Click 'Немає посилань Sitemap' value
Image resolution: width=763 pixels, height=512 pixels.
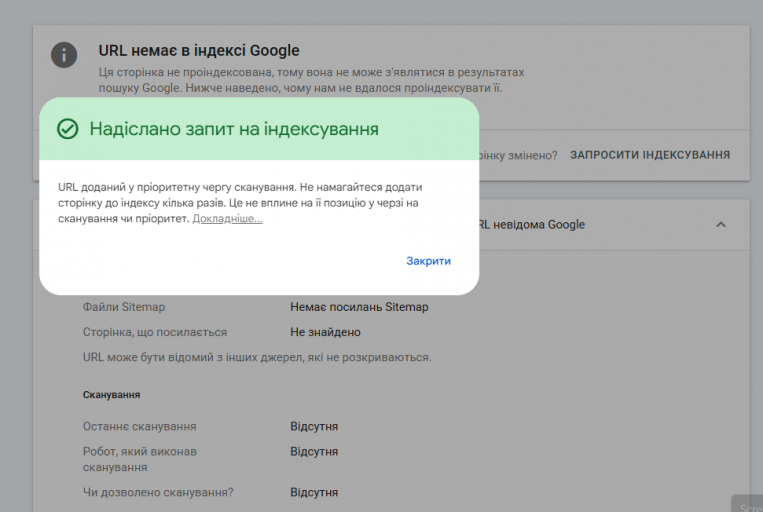pyautogui.click(x=359, y=307)
